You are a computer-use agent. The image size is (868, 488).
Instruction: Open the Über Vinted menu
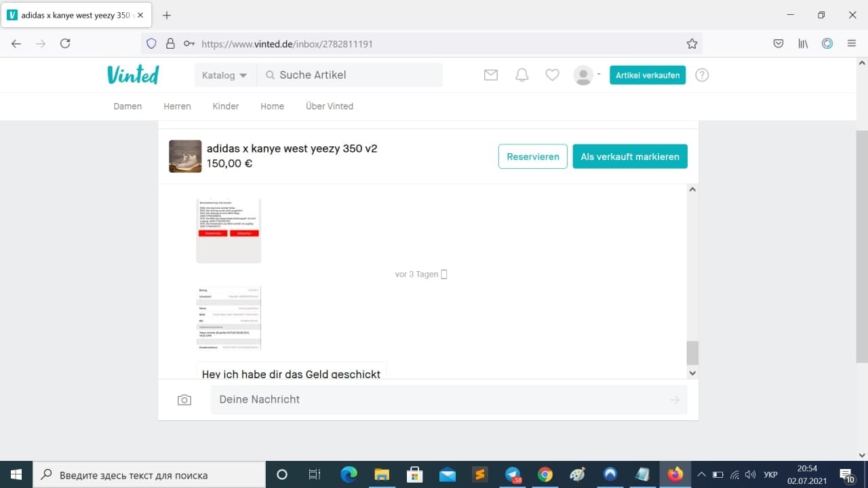(330, 106)
